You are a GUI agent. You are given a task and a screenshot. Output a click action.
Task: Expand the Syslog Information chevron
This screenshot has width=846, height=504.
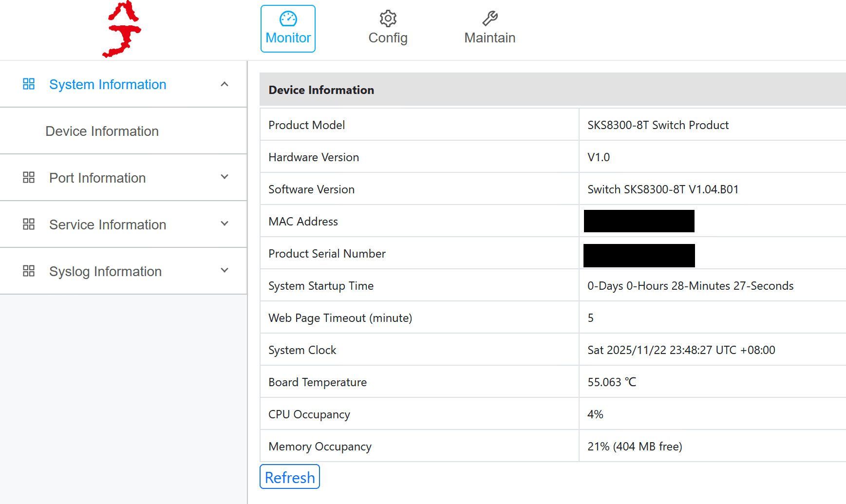tap(225, 271)
